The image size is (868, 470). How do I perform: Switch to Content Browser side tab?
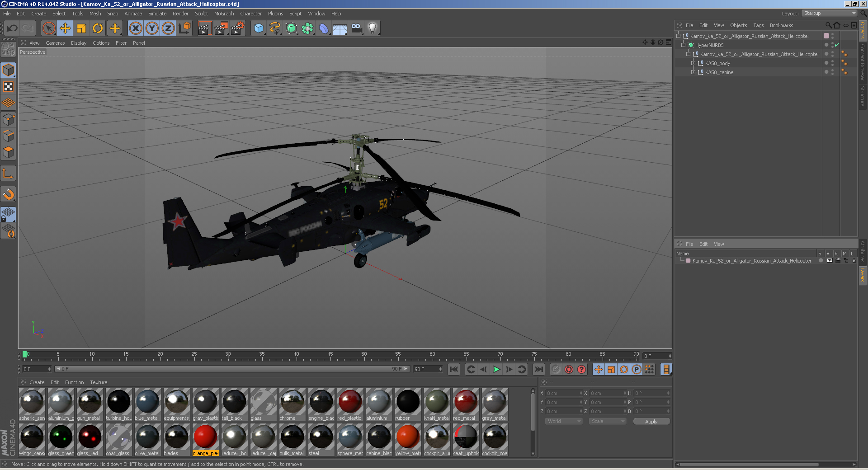(863, 62)
